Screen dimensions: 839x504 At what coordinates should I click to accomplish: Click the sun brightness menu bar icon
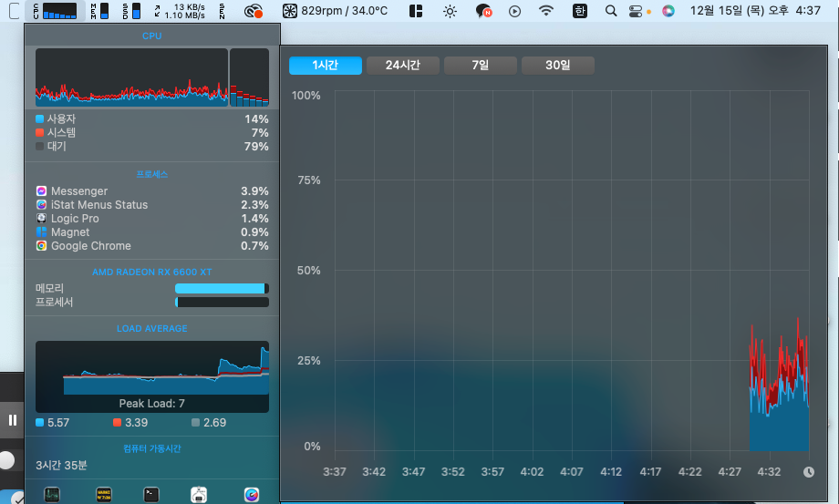450,11
